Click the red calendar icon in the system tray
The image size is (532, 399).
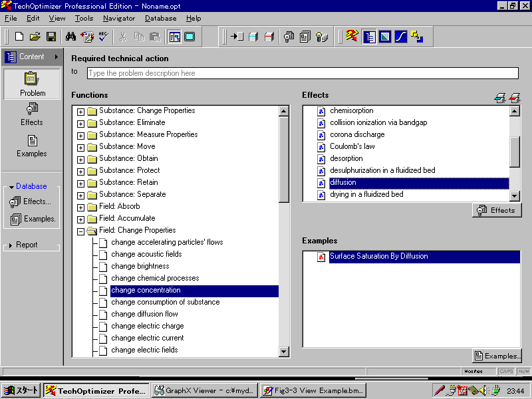click(462, 390)
